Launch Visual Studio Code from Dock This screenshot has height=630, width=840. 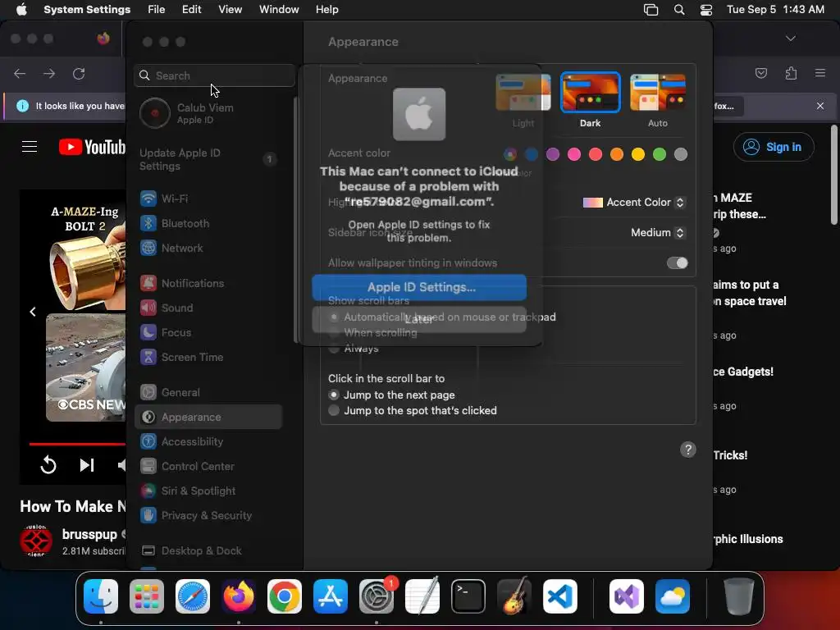(x=559, y=596)
